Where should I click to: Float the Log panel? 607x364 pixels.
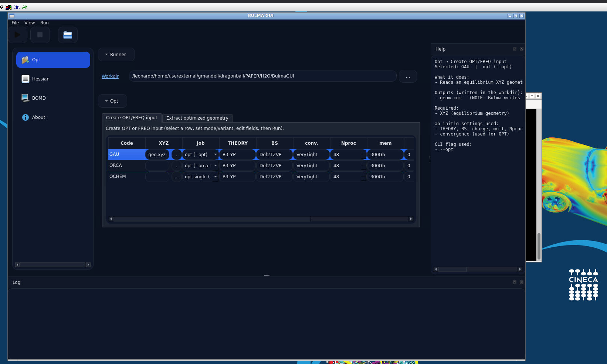tap(514, 282)
